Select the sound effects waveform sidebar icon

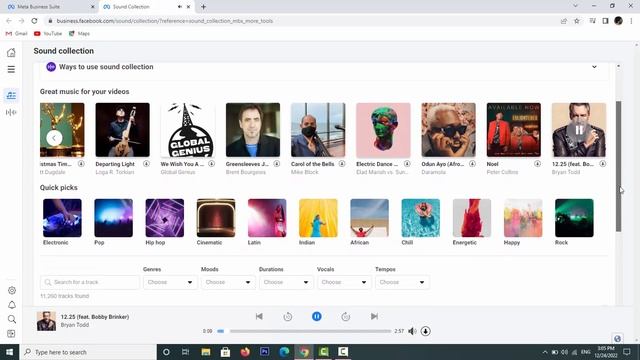[x=11, y=112]
